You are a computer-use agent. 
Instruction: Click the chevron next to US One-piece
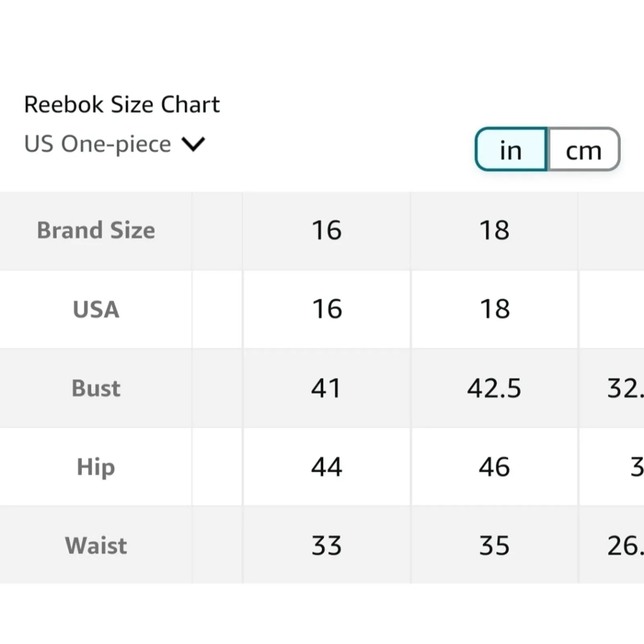click(x=193, y=144)
